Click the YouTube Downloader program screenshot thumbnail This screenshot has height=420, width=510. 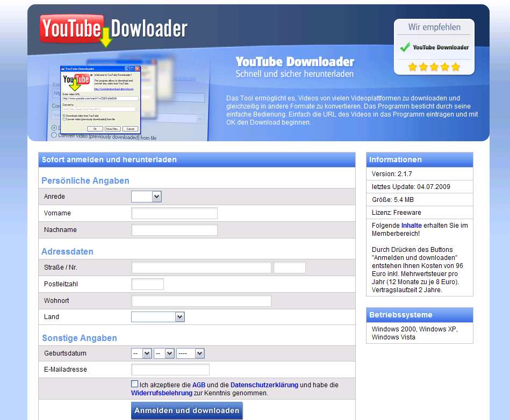click(x=100, y=99)
